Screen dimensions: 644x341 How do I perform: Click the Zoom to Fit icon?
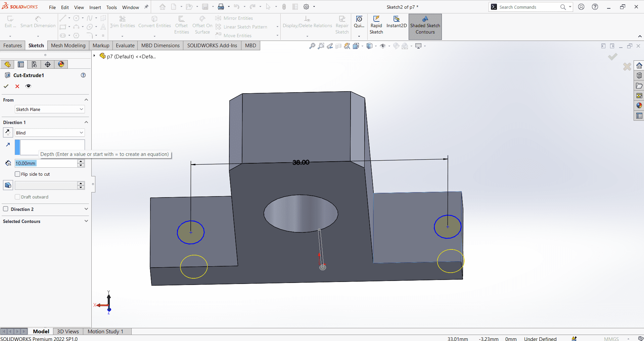pyautogui.click(x=312, y=46)
